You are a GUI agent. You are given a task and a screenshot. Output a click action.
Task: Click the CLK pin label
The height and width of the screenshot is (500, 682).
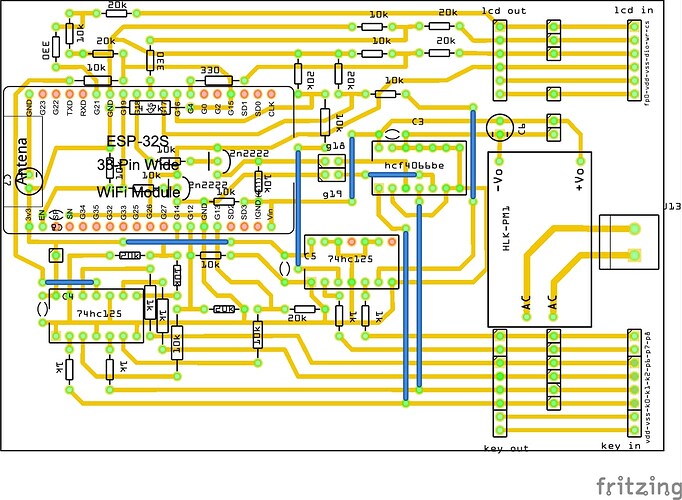271,108
